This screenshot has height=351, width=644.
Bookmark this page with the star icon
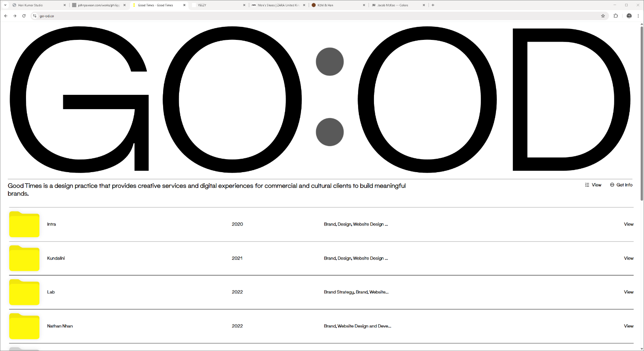pos(603,16)
